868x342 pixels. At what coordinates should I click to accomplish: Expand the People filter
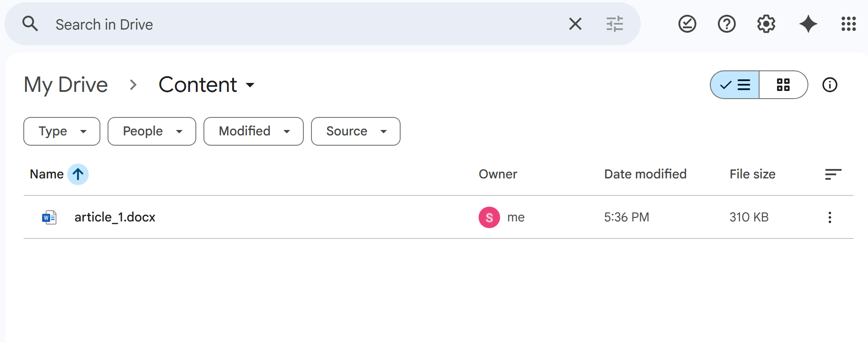coord(152,131)
